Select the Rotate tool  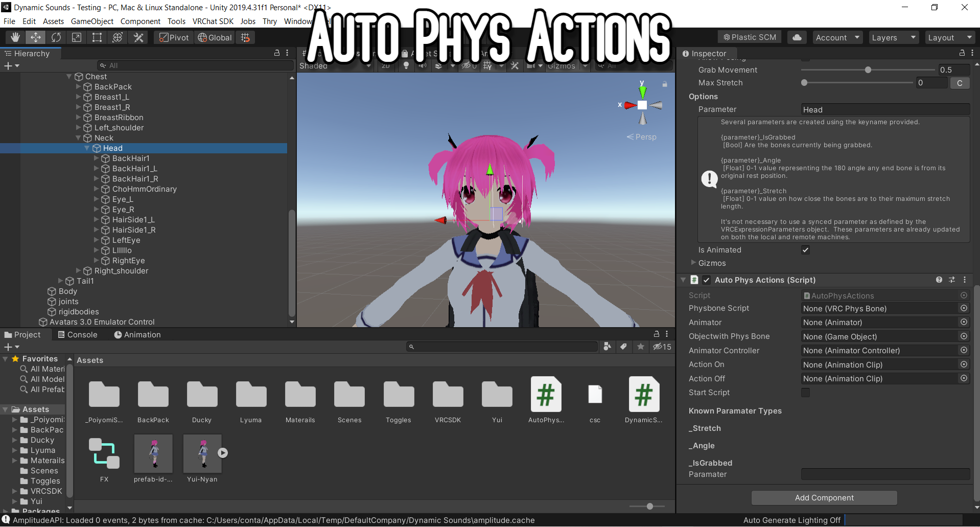[56, 37]
